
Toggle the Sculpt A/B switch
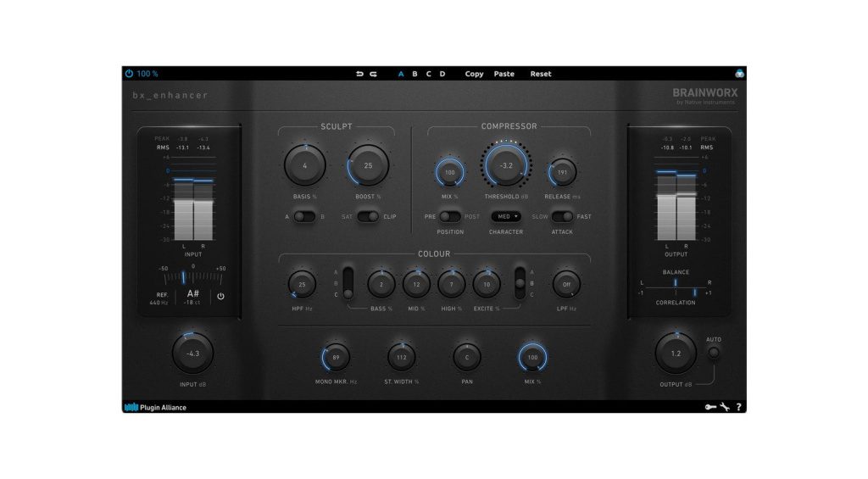tap(304, 216)
